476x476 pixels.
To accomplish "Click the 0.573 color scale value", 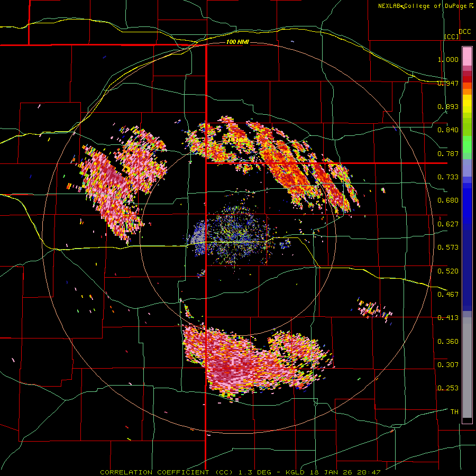I will [448, 248].
